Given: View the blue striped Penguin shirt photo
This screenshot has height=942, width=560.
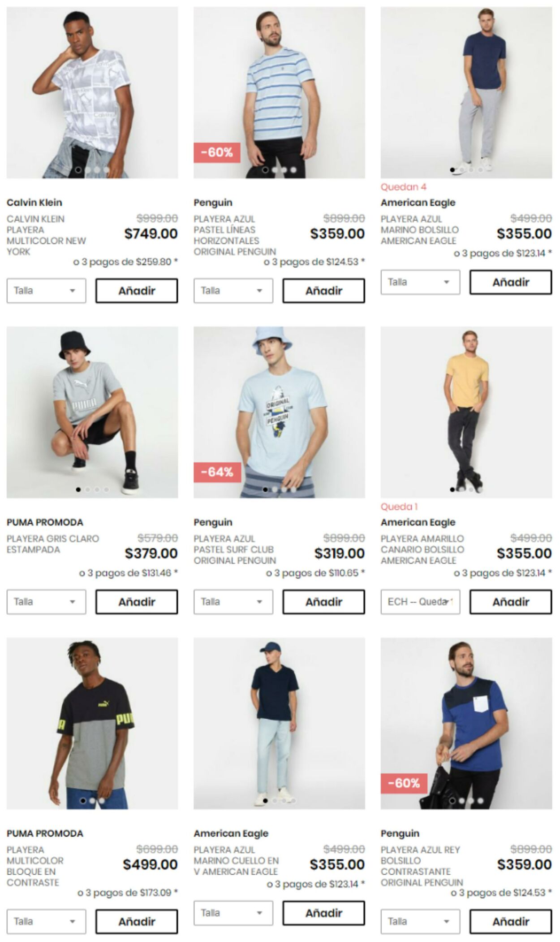Looking at the screenshot, I should 279,92.
